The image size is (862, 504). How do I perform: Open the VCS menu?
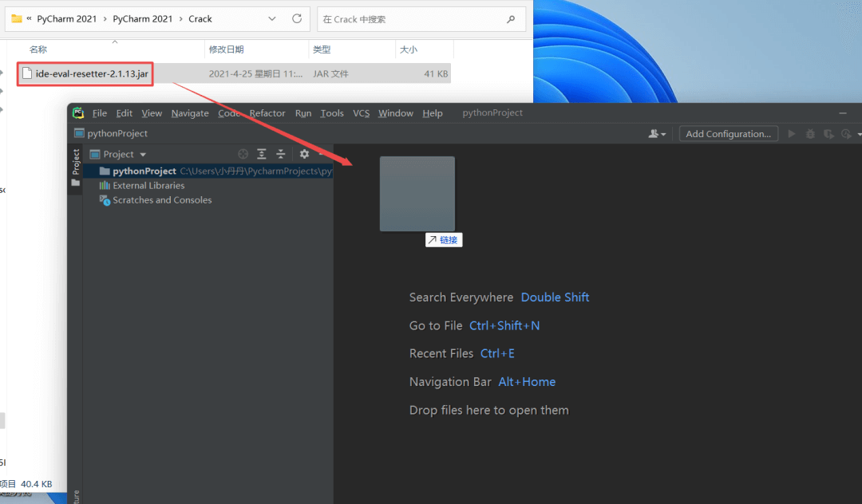coord(361,113)
